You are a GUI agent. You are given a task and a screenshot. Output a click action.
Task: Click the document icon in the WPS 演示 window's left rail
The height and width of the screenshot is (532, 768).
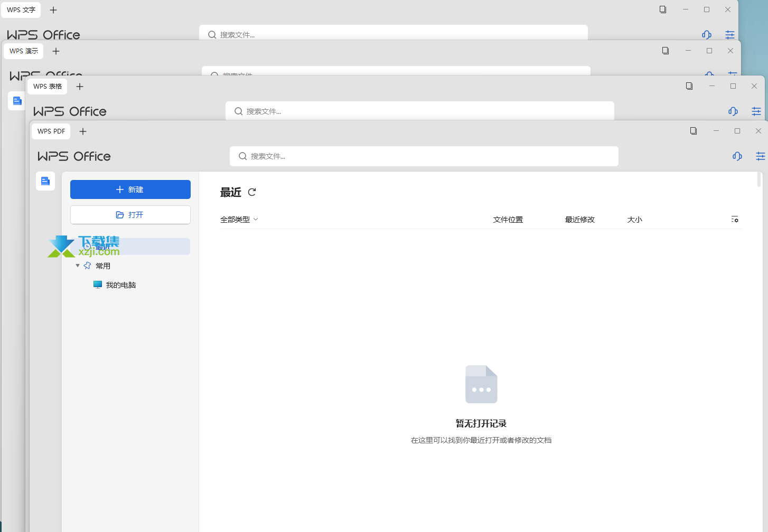pyautogui.click(x=17, y=101)
